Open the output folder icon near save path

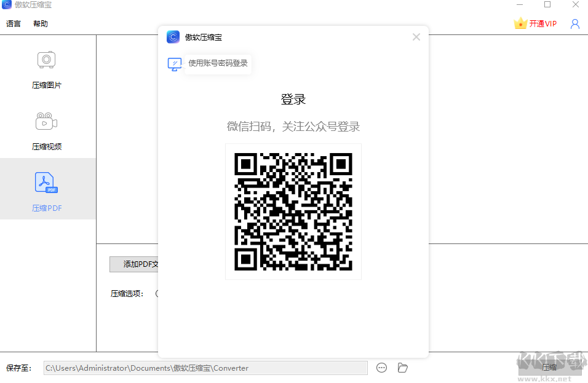[403, 368]
